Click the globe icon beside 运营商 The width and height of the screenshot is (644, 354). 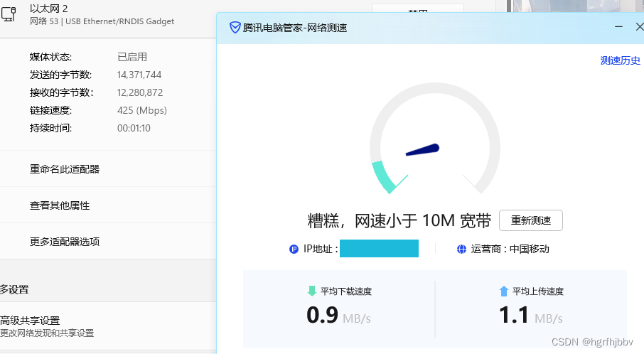461,249
